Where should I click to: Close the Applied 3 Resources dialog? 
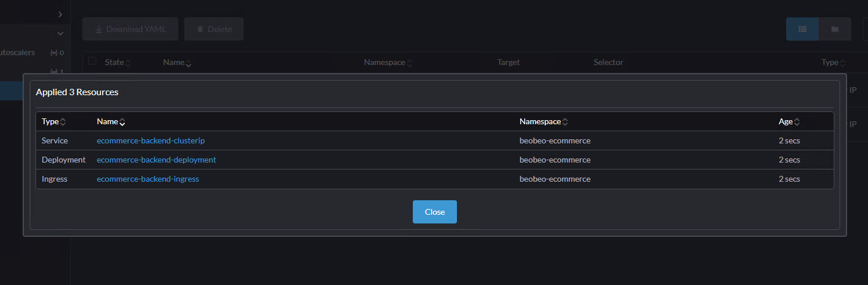434,212
